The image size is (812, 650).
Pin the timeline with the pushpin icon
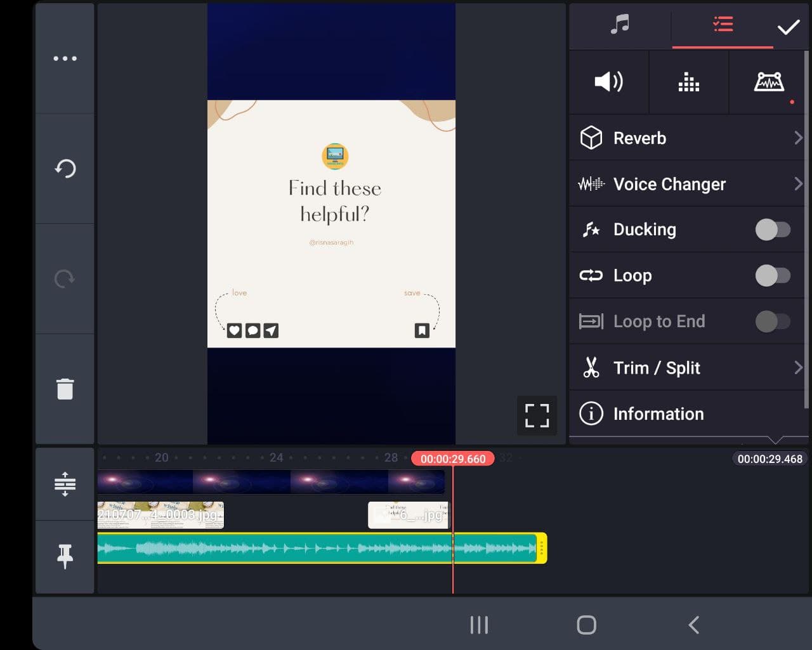click(65, 557)
